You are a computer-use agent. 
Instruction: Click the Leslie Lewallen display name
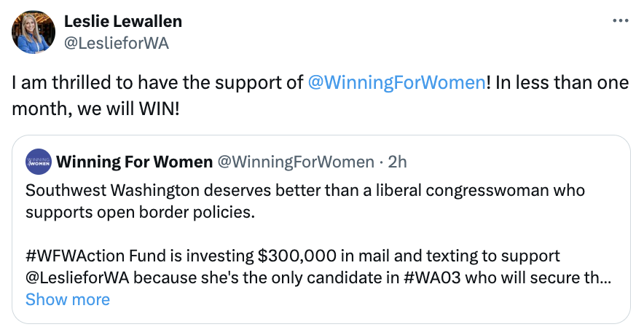coord(123,22)
